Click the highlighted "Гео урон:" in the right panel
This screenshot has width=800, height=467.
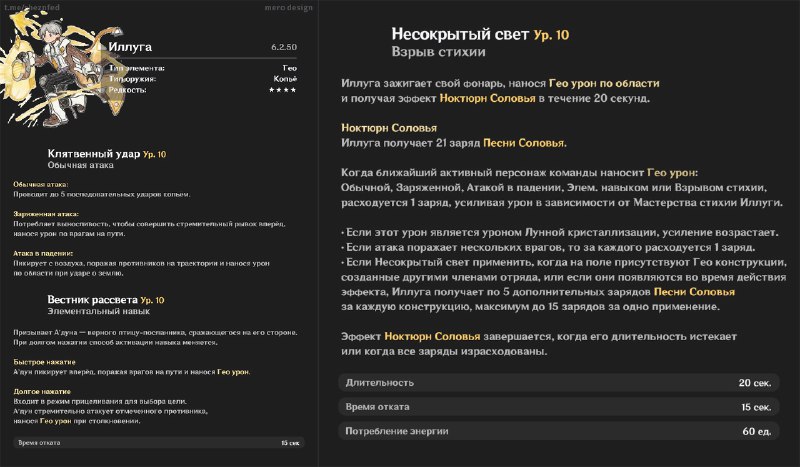pos(672,173)
